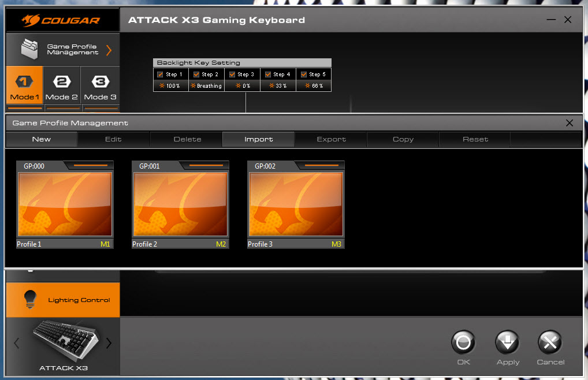Screen dimensions: 588x380
Task: Toggle the Step 3 checkbox
Action: (x=232, y=74)
